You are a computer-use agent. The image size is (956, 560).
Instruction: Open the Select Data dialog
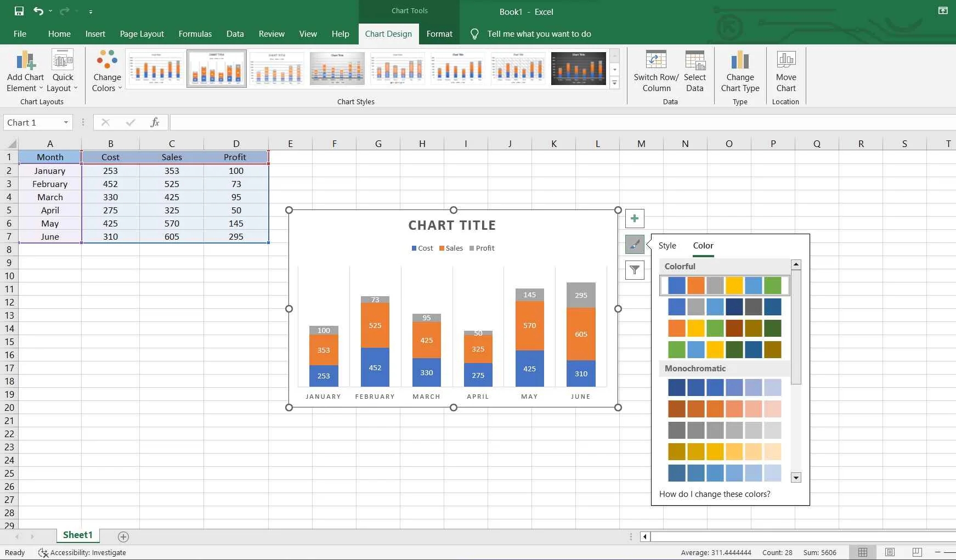pos(694,70)
